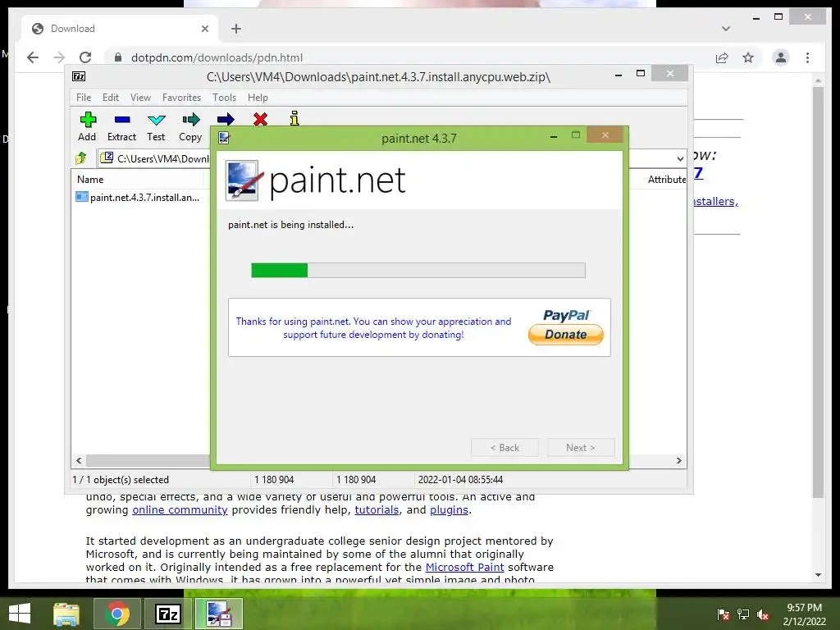Click the installation progress bar
This screenshot has height=630, width=840.
(x=418, y=270)
